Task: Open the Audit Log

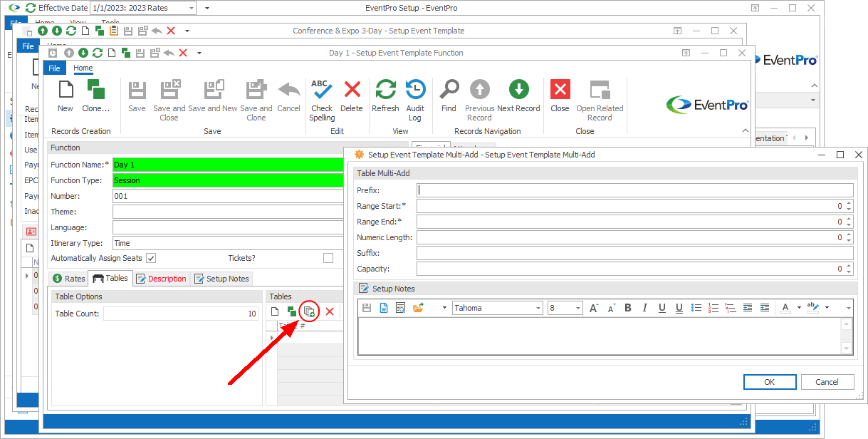Action: coord(415,100)
